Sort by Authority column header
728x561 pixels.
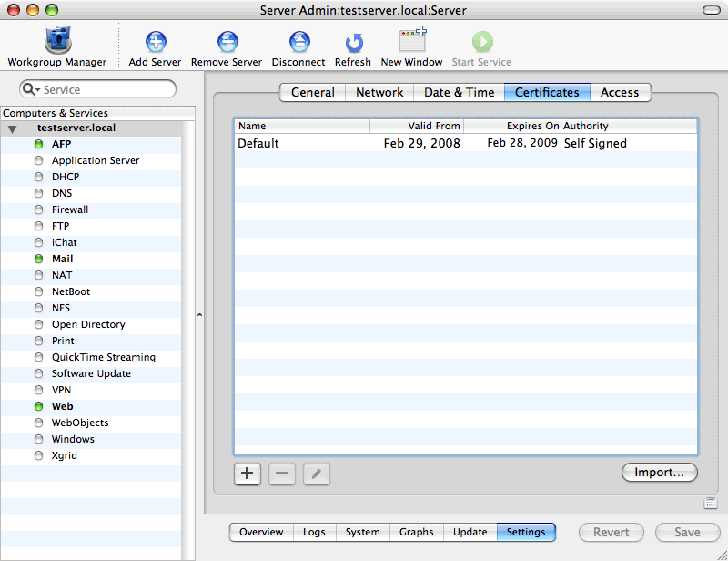click(629, 126)
